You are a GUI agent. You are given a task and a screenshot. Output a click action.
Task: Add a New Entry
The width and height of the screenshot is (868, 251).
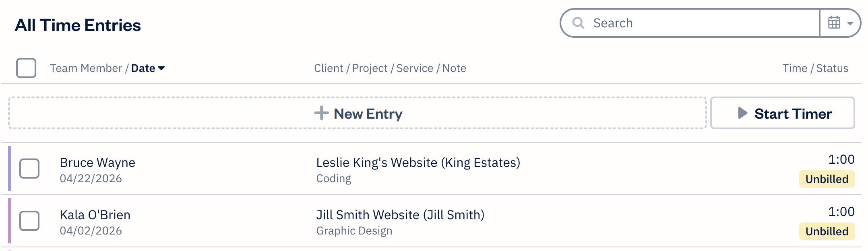(368, 114)
